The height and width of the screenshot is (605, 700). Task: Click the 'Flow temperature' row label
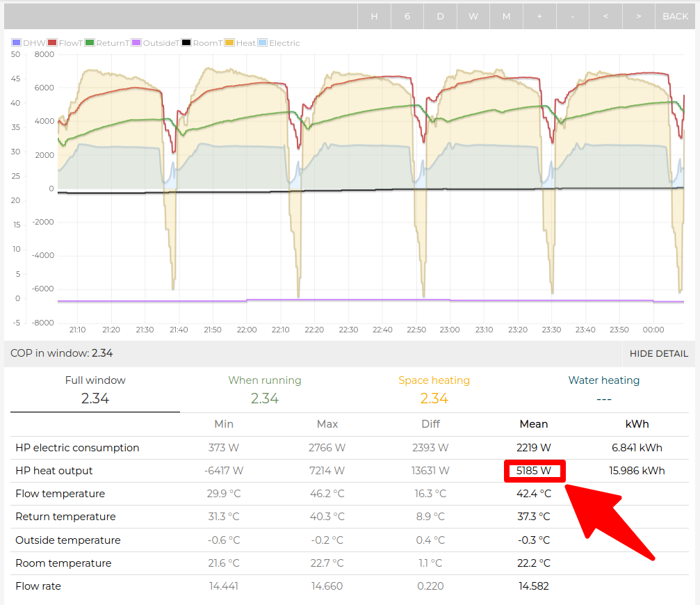pos(60,494)
